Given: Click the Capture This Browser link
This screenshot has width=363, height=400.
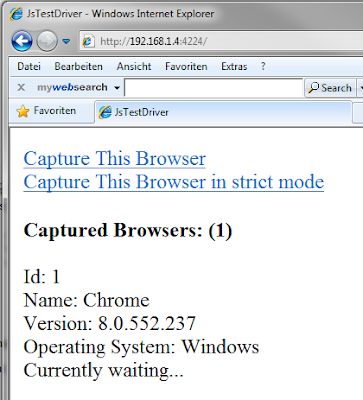Looking at the screenshot, I should 115,159.
